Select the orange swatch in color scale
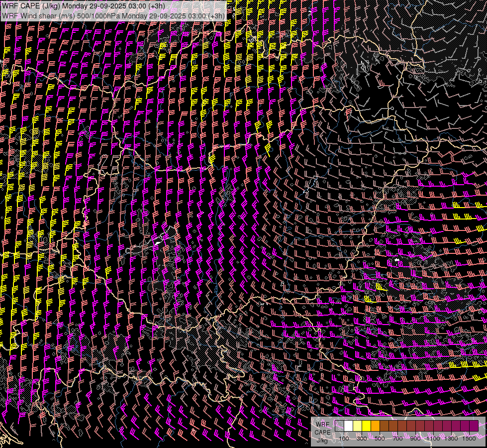The height and width of the screenshot is (448, 487). 375,426
